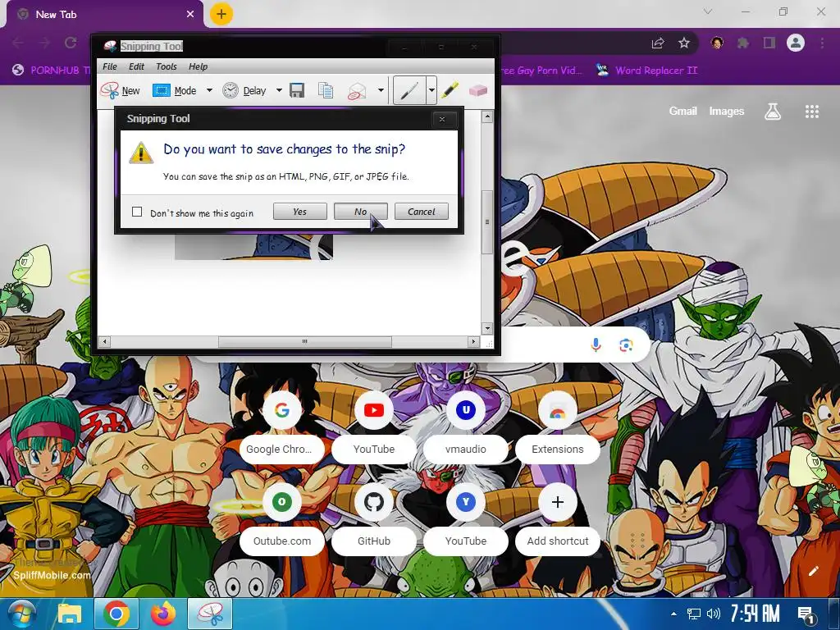Bookmark this tab with the star
The height and width of the screenshot is (630, 840).
coord(684,43)
